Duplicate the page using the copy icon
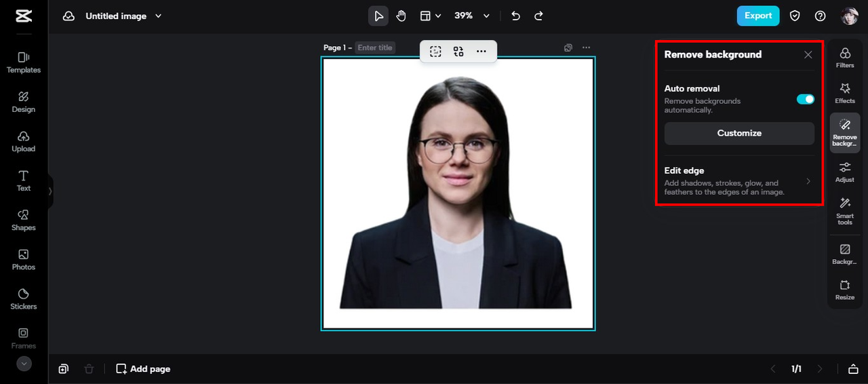Viewport: 868px width, 384px height. point(568,47)
